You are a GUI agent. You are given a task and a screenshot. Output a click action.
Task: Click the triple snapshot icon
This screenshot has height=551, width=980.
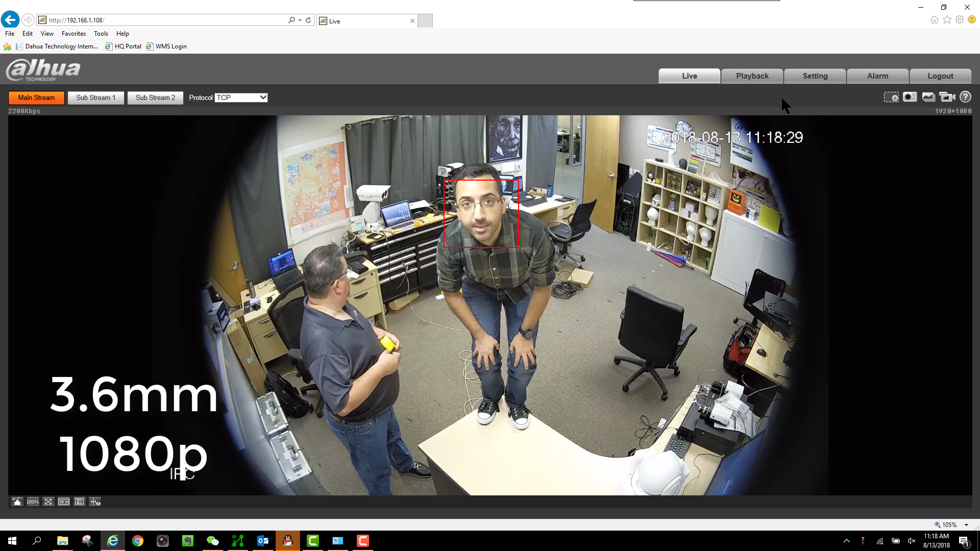pos(928,97)
